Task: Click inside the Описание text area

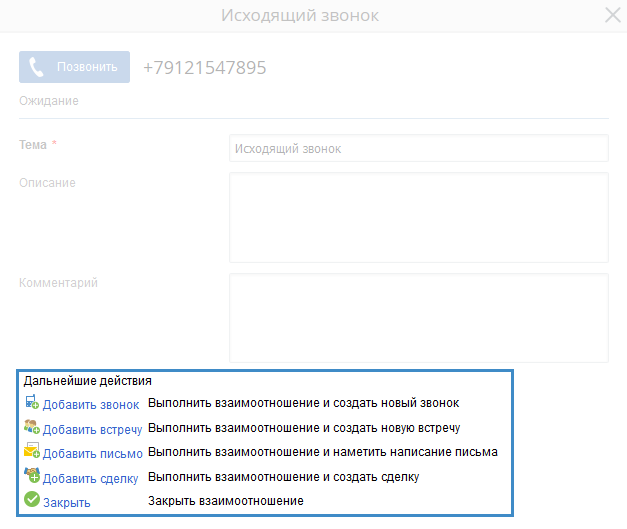Action: pyautogui.click(x=418, y=217)
